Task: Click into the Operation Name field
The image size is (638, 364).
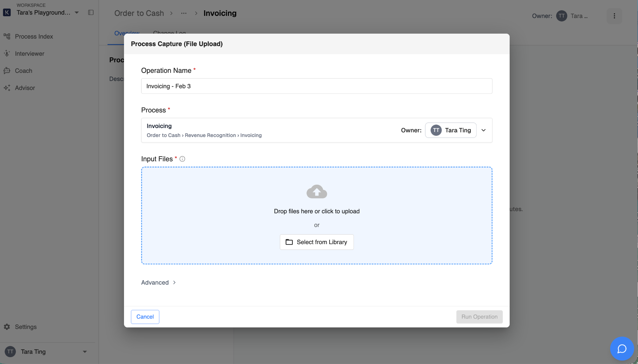Action: click(x=317, y=86)
